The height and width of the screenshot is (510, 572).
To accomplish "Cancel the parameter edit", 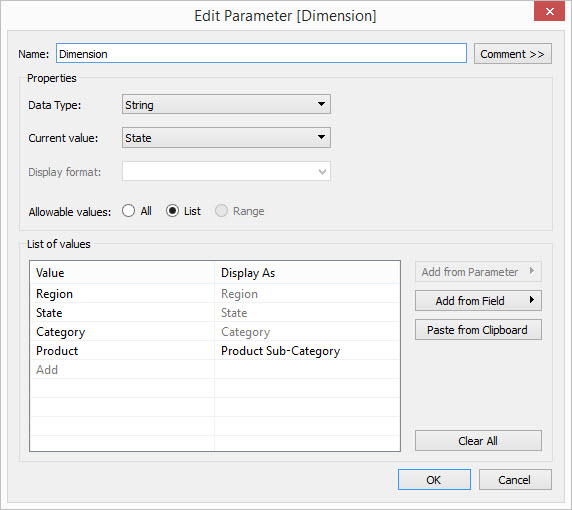I will 515,480.
